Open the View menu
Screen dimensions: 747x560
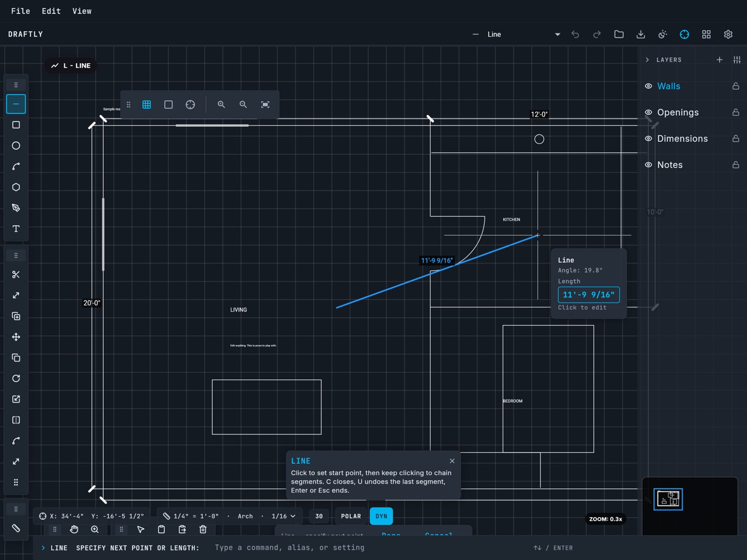tap(82, 11)
